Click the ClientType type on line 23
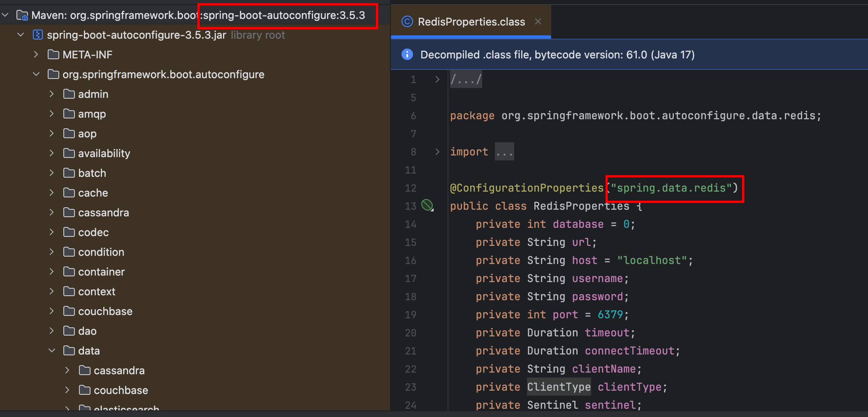The width and height of the screenshot is (868, 417). (559, 387)
